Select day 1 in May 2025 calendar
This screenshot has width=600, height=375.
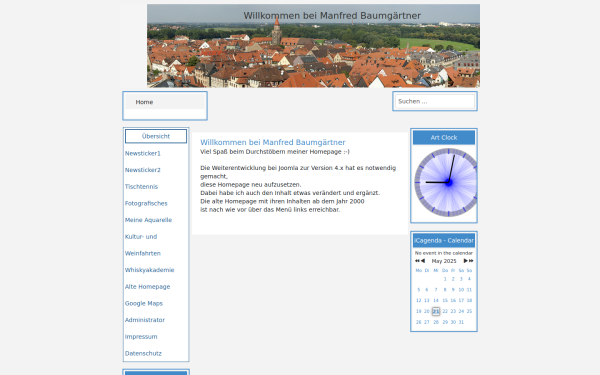(x=445, y=279)
